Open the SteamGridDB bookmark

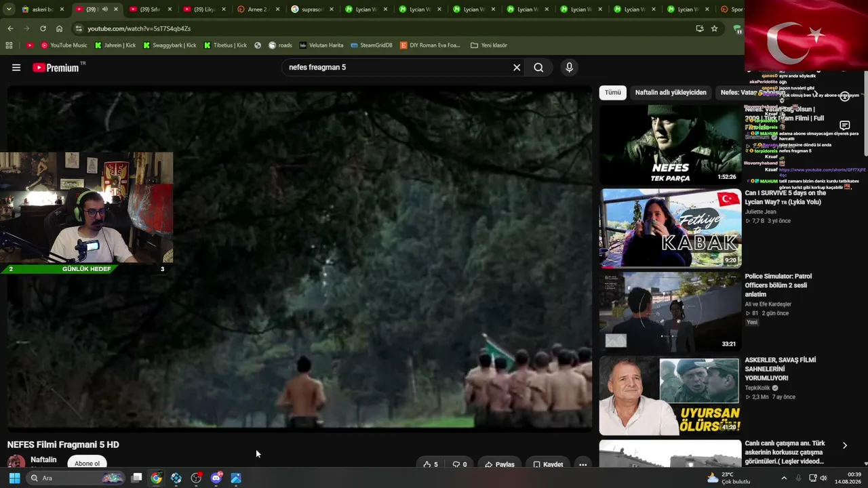[x=372, y=45]
